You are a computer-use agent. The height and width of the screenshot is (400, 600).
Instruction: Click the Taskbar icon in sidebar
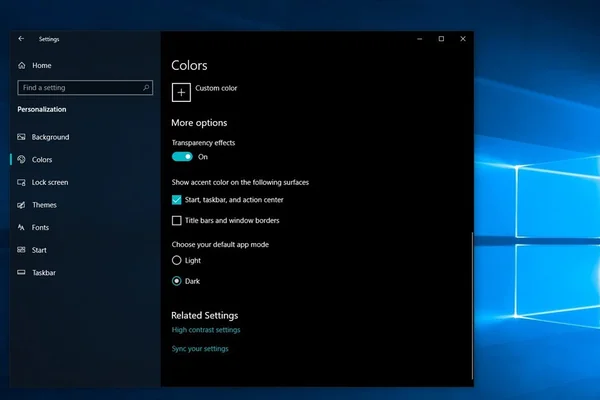(x=21, y=273)
